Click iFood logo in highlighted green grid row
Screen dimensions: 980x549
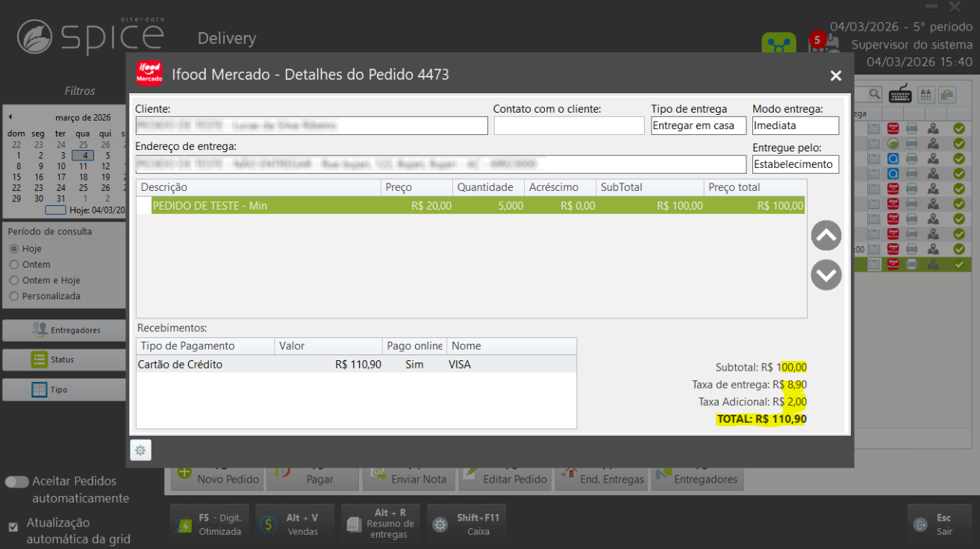[x=893, y=264]
